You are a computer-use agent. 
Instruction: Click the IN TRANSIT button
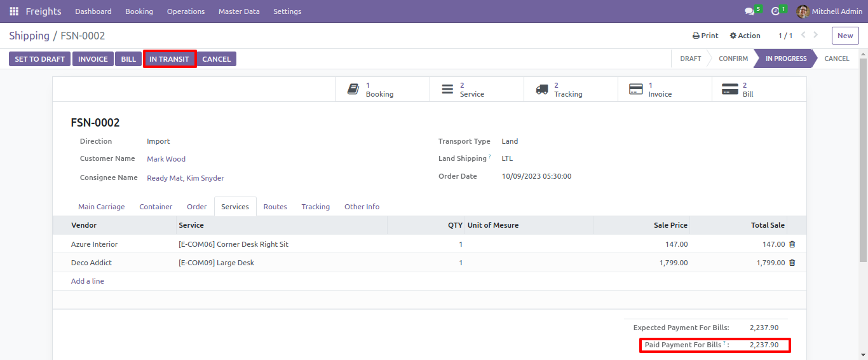click(169, 59)
